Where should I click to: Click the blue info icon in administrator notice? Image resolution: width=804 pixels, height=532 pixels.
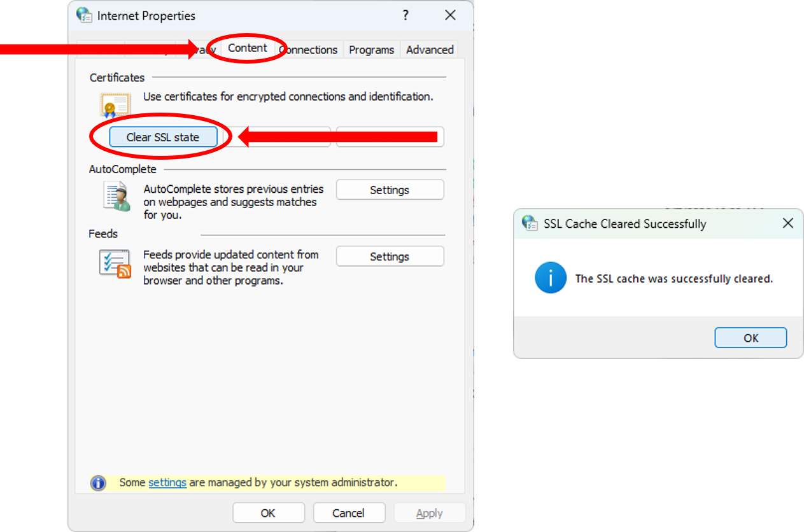point(98,483)
